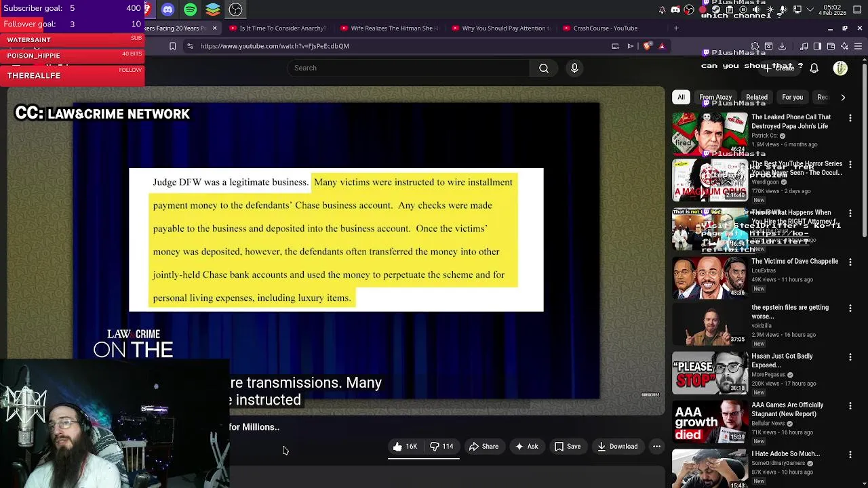Click the picture-in-picture icon in address bar
This screenshot has width=868, height=488.
point(615,46)
